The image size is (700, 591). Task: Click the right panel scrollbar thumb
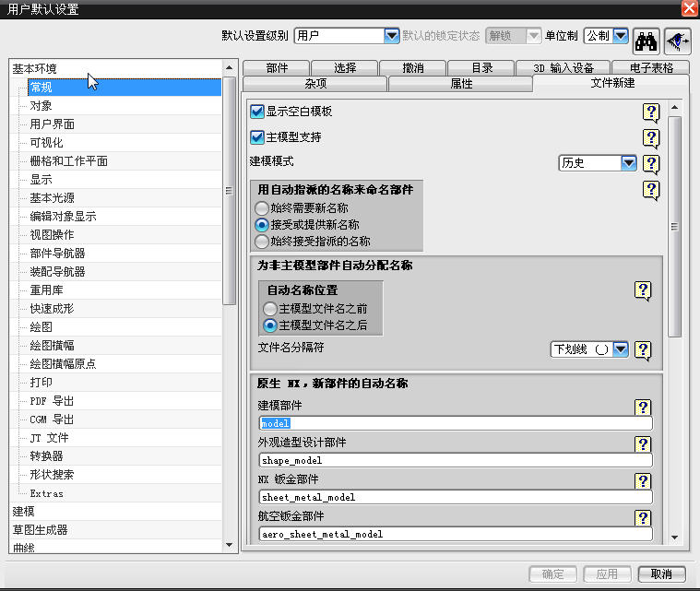point(674,227)
